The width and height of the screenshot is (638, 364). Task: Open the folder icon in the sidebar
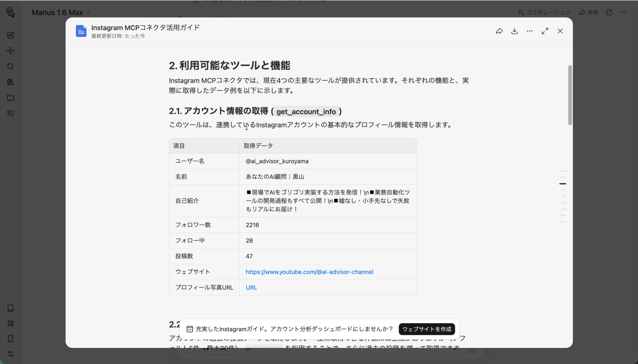click(10, 98)
